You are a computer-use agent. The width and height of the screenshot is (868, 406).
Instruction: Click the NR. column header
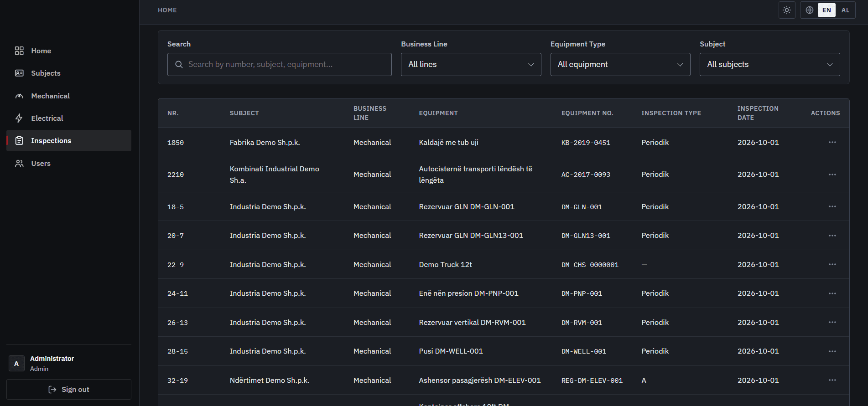tap(173, 113)
